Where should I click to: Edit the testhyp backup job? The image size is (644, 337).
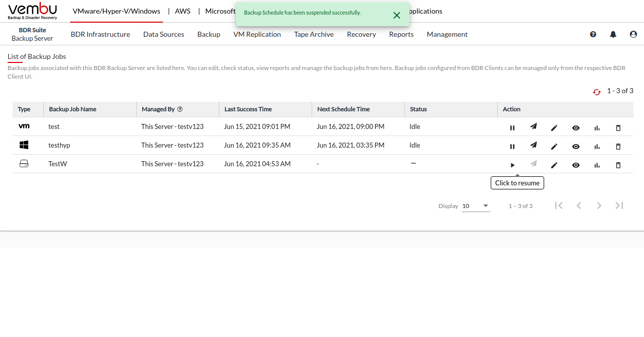pos(554,147)
